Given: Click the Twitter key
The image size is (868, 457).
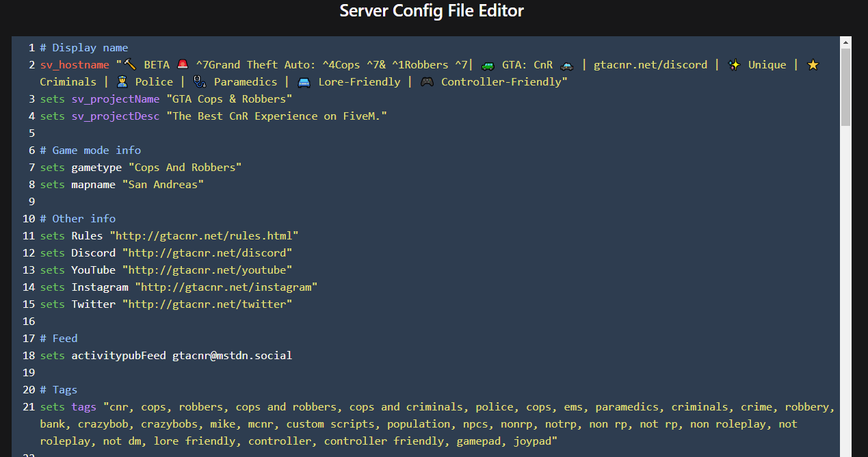Looking at the screenshot, I should (94, 304).
